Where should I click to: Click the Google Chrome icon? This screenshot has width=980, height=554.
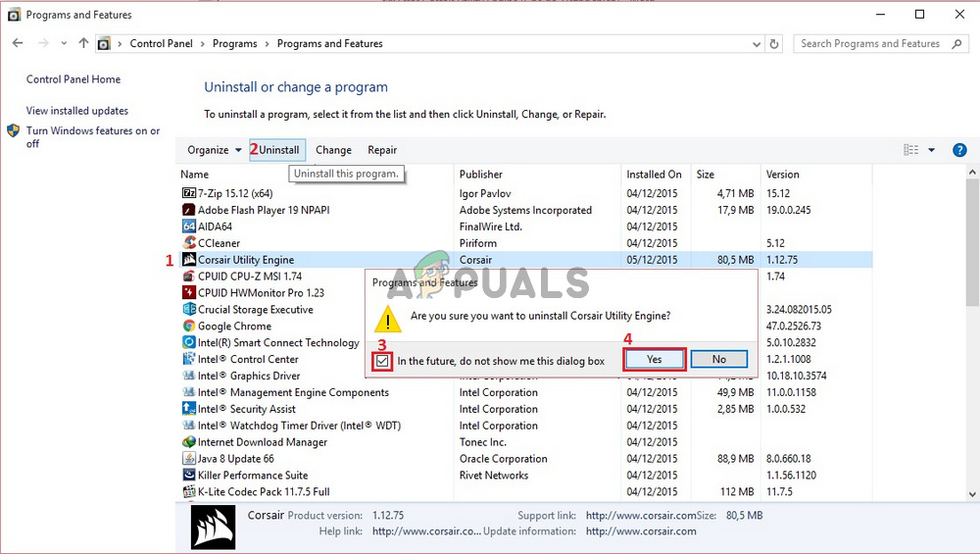point(189,326)
